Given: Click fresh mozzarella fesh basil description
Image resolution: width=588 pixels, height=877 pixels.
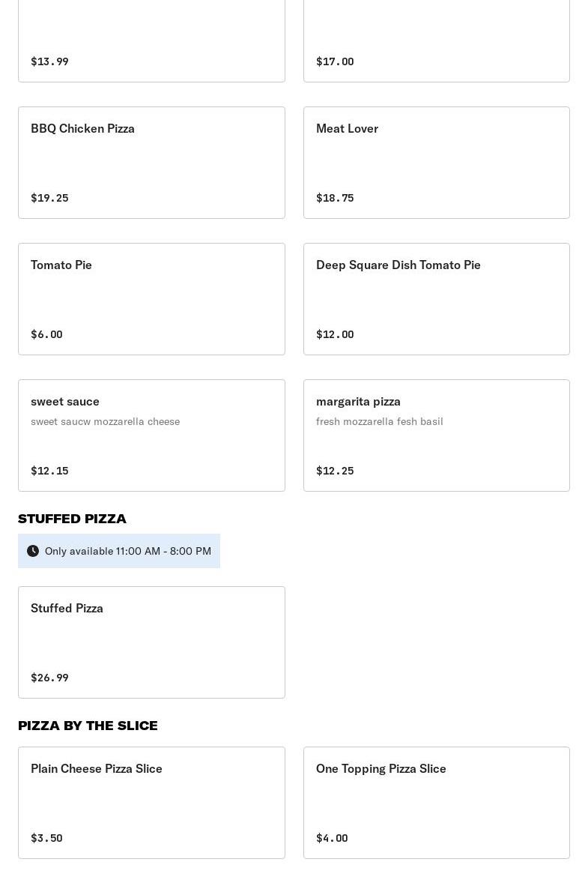Looking at the screenshot, I should pyautogui.click(x=380, y=422).
